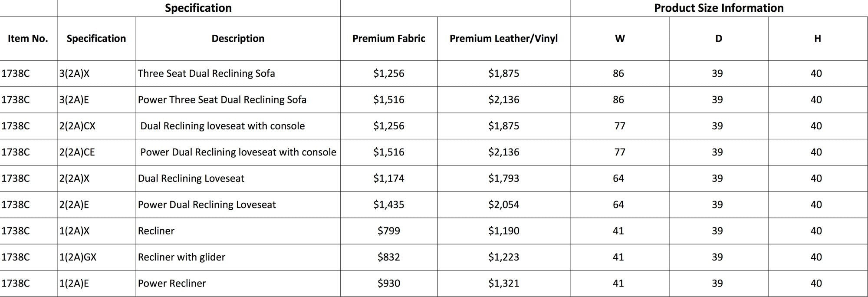
Task: Select the $930 Power Recliner fabric price
Action: tap(389, 284)
